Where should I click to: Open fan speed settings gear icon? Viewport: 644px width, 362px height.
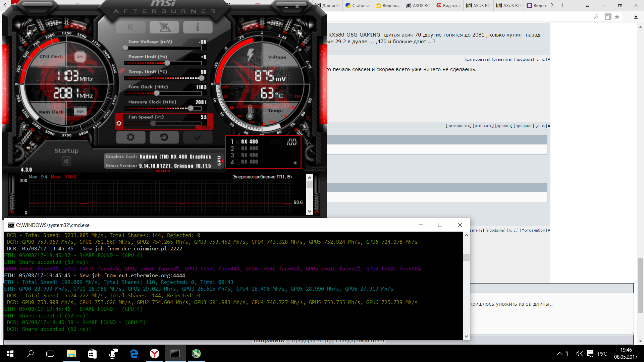pos(119,123)
